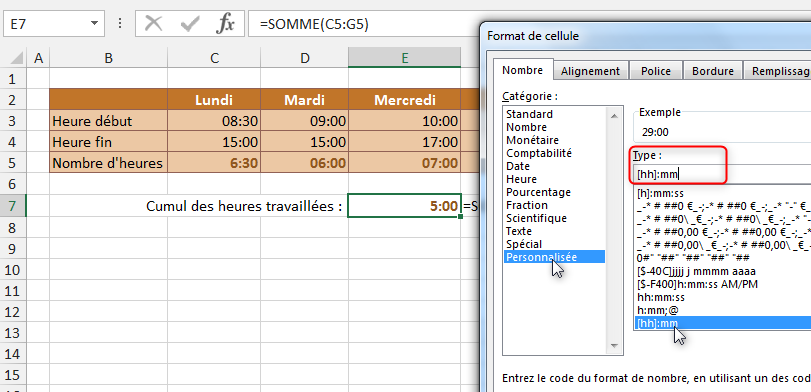811x392 pixels.
Task: Select column E header
Action: 404,58
